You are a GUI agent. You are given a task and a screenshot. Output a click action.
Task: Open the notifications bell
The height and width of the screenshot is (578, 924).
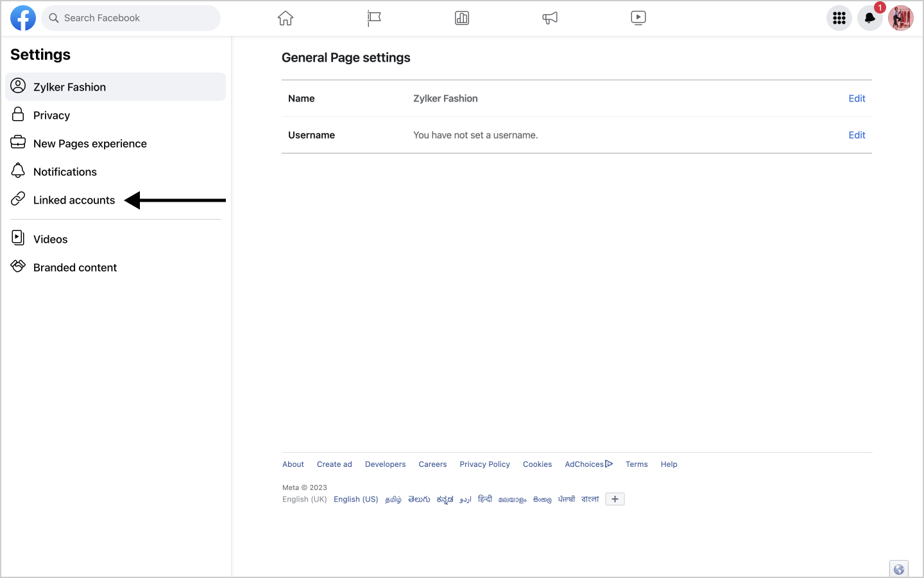click(870, 18)
